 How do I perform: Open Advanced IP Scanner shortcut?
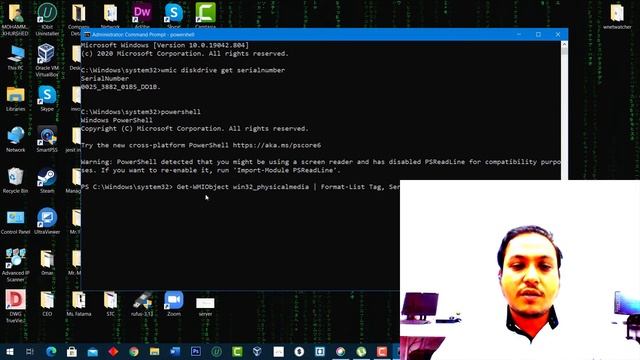[16, 265]
